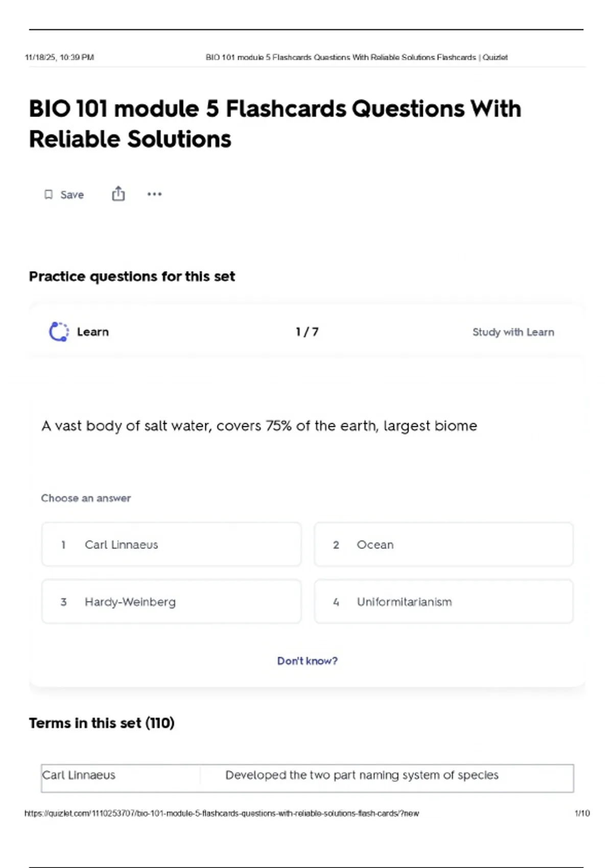Open the Study with Learn link

[x=513, y=332]
